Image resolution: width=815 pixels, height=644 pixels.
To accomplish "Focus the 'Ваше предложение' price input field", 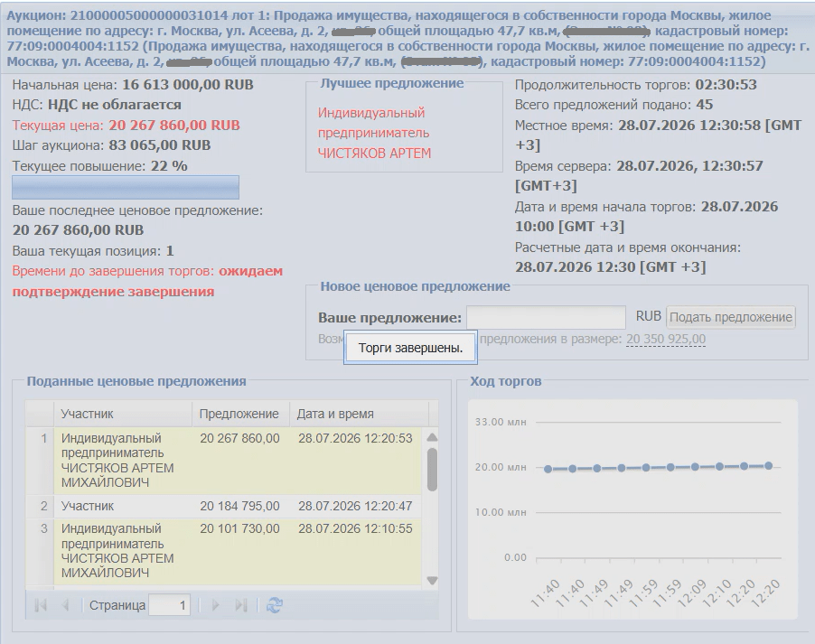I will click(546, 317).
